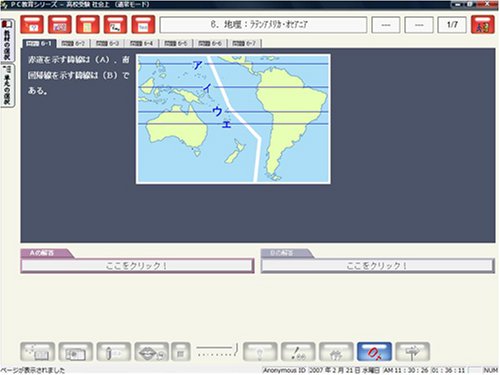Click the fifth red toolbar icon labeled Test

tap(143, 24)
